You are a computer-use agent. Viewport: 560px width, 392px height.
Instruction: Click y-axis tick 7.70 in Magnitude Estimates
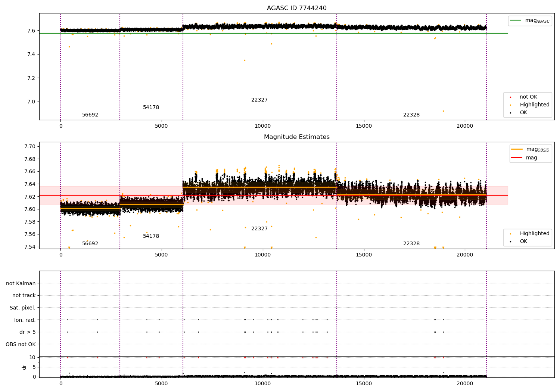point(30,146)
